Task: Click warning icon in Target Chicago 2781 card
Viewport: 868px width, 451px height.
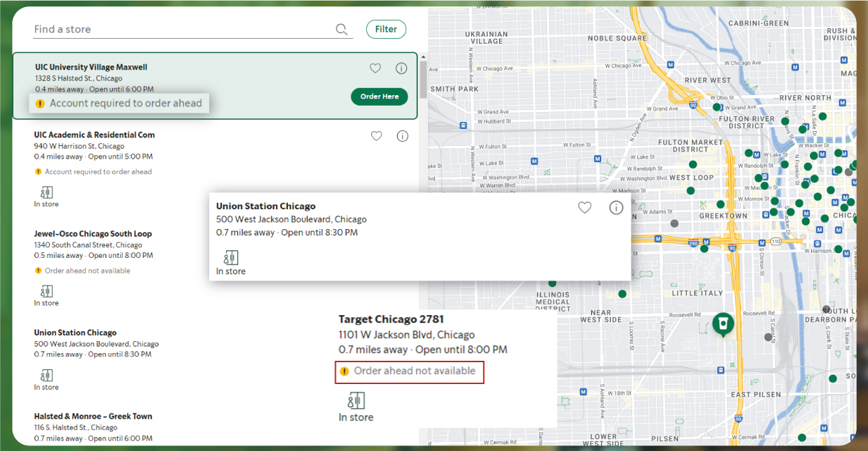Action: [x=344, y=371]
